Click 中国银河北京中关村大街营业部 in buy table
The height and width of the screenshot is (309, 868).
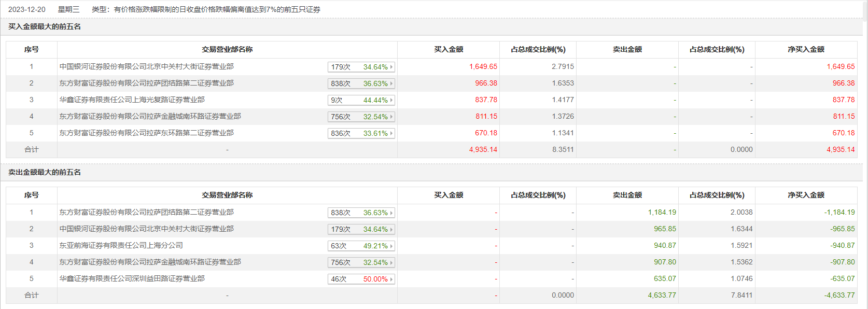146,66
